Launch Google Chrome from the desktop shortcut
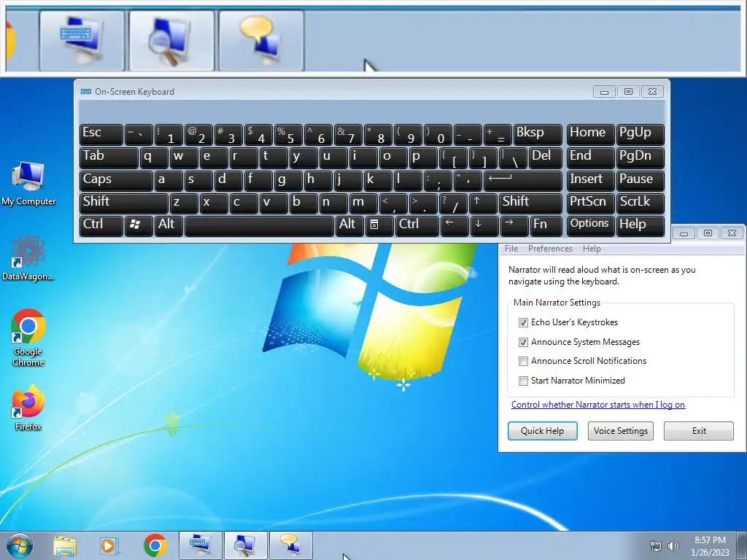Image resolution: width=747 pixels, height=560 pixels. 28,337
